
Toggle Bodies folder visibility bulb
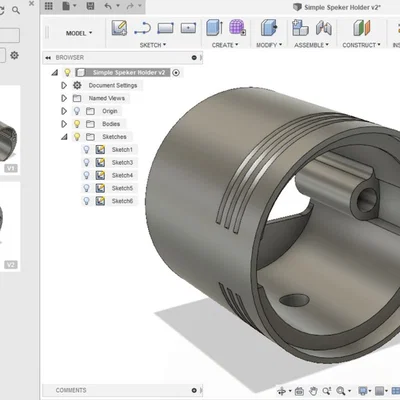(x=77, y=124)
